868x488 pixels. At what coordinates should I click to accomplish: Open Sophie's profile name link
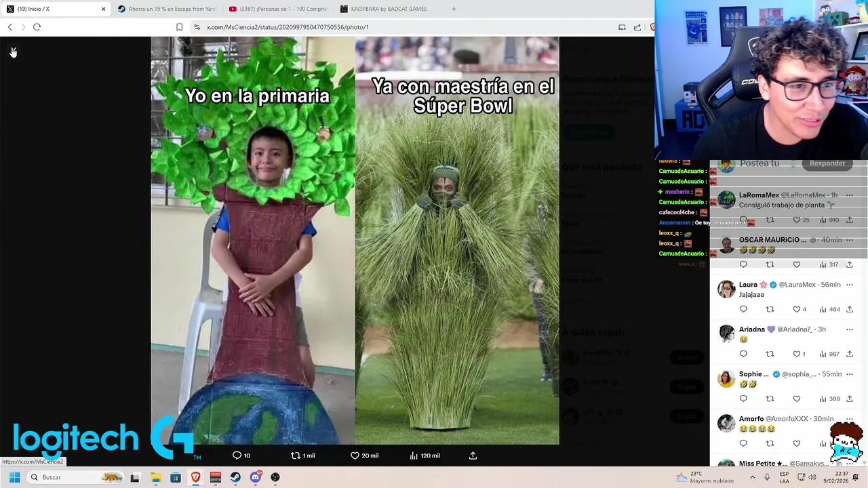click(x=754, y=374)
